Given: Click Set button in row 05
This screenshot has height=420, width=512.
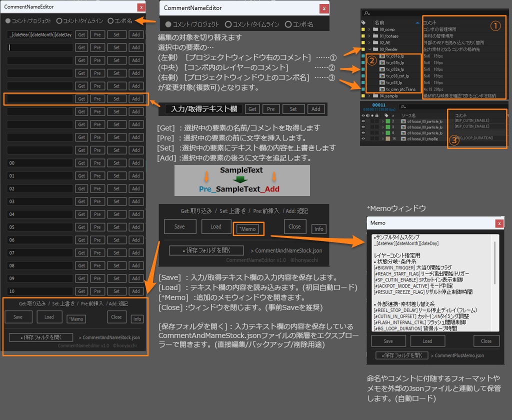Looking at the screenshot, I should pos(116,227).
